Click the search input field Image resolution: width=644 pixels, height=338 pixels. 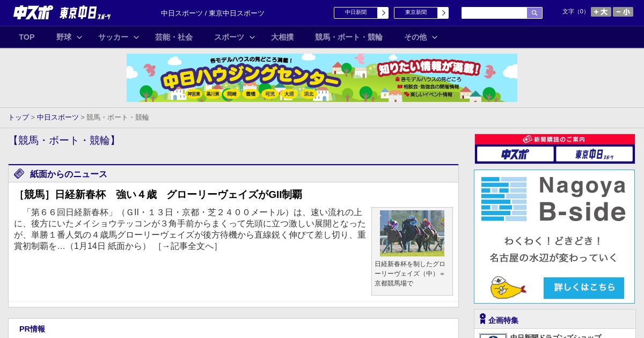(x=494, y=13)
